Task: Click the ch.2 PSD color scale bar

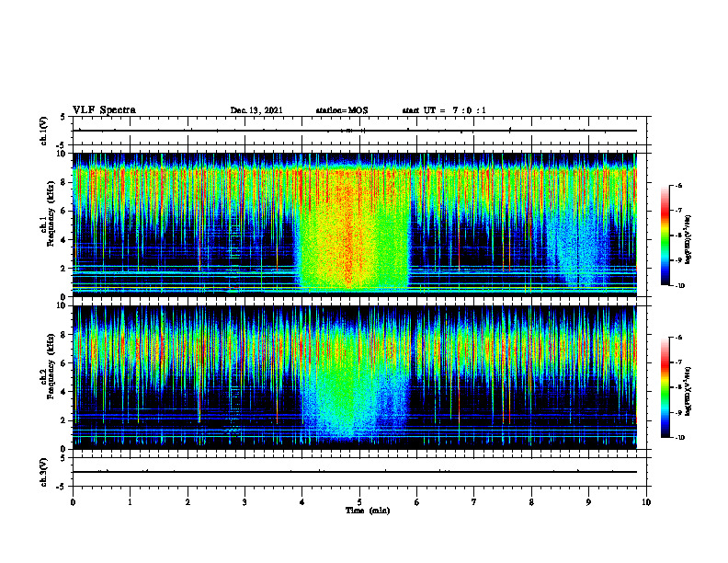Action: tap(665, 387)
